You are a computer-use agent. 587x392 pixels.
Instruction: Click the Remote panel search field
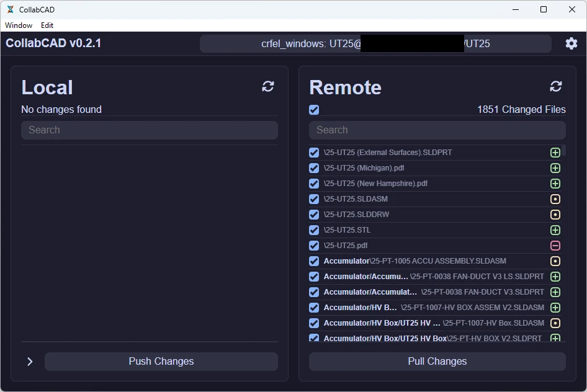pos(437,130)
